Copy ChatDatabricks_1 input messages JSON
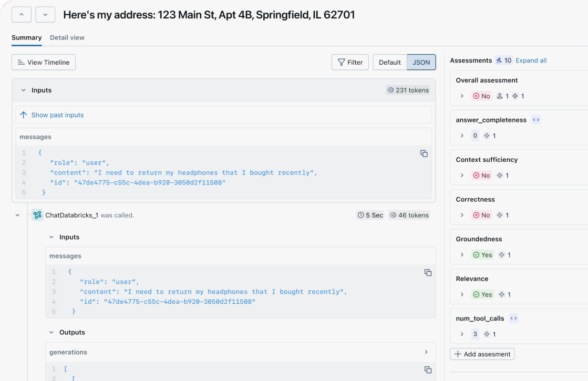 428,273
